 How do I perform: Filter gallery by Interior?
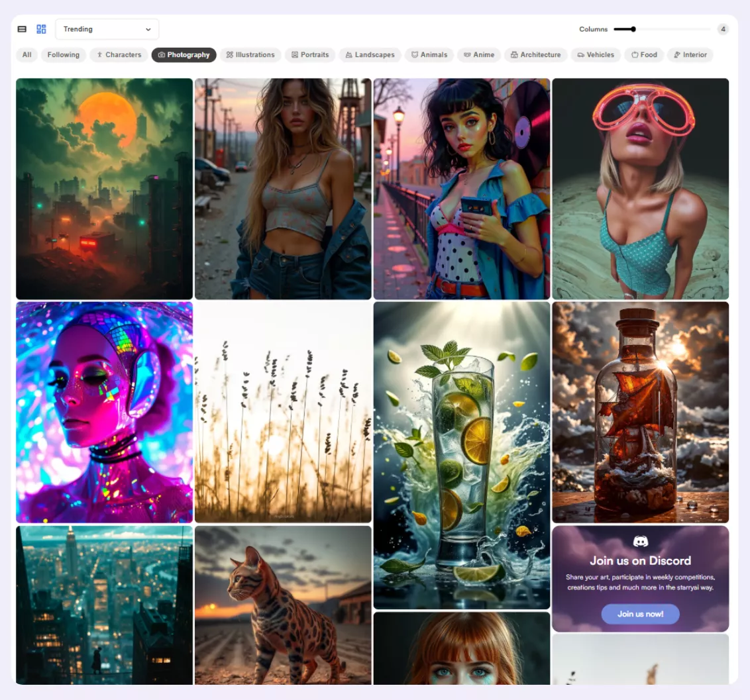click(x=690, y=55)
